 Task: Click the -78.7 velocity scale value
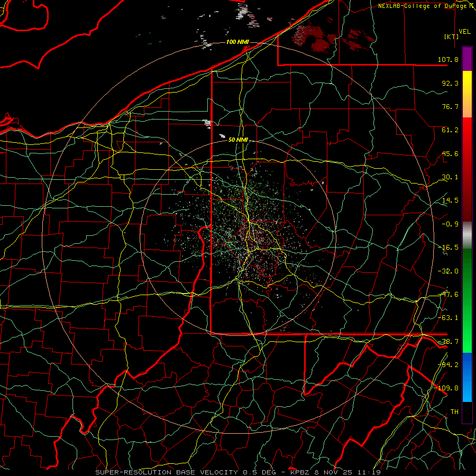(448, 342)
